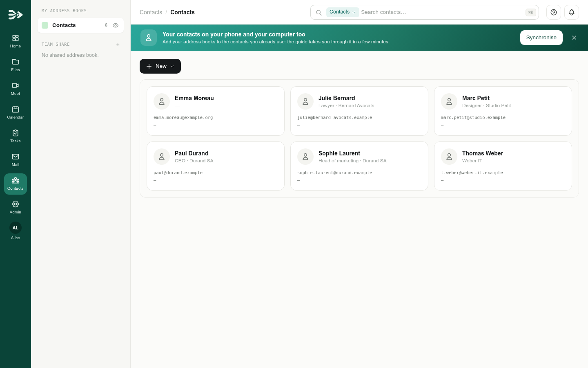Screen dimensions: 588x368
Task: Click email paul@durand.example
Action: (x=178, y=173)
